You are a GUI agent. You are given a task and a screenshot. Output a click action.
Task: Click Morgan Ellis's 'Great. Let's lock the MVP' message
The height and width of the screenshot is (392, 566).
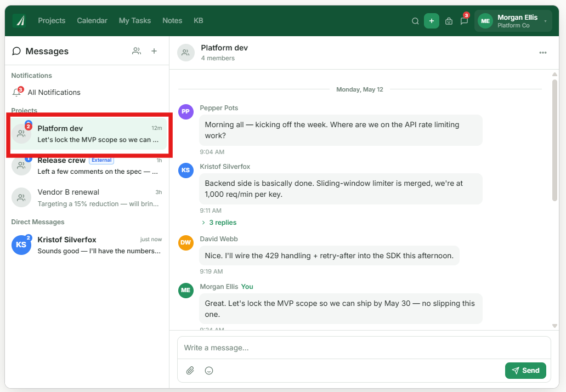tap(341, 309)
